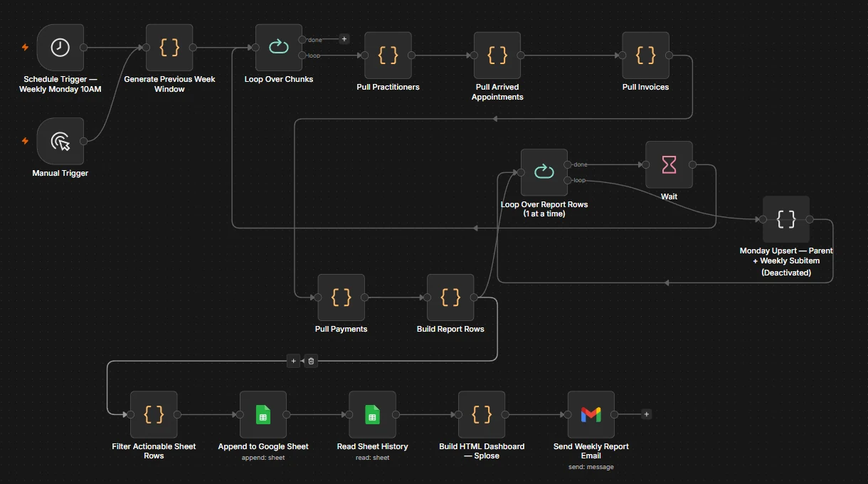Add a node after Send Weekly Report Email
The height and width of the screenshot is (484, 868).
tap(646, 414)
